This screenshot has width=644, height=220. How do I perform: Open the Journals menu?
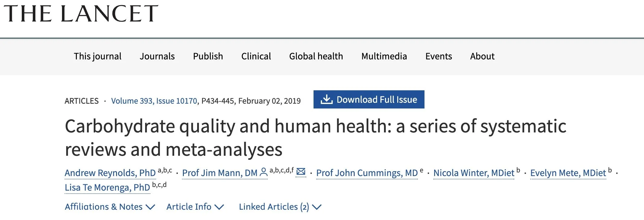pyautogui.click(x=157, y=56)
